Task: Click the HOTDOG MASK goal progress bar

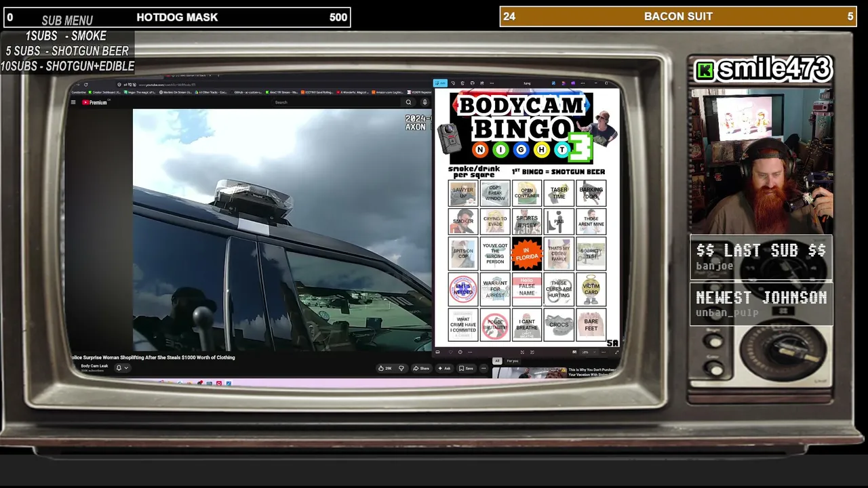Action: [177, 17]
